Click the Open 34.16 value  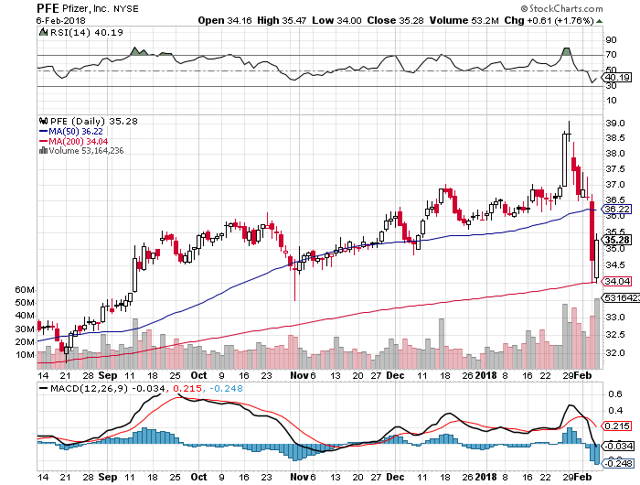click(x=224, y=20)
